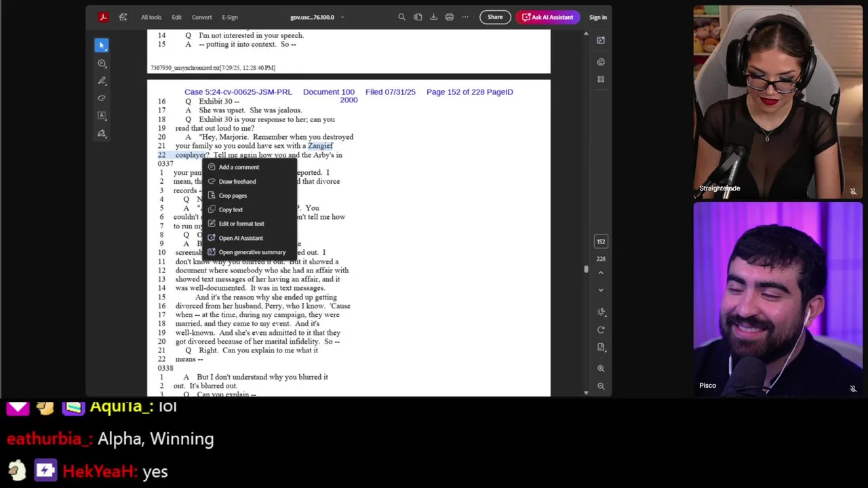Image resolution: width=868 pixels, height=488 pixels.
Task: Click the Page 152 of 228 PageID header text
Action: point(470,91)
